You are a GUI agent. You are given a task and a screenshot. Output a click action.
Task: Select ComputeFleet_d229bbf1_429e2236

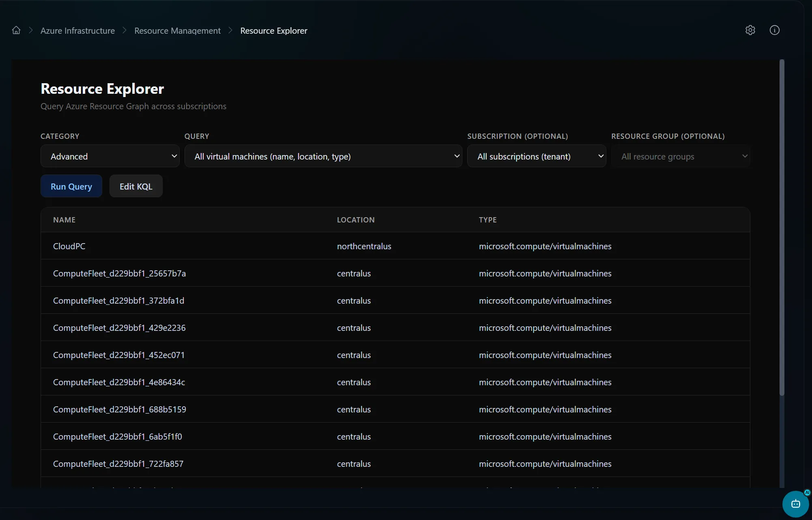pyautogui.click(x=119, y=328)
